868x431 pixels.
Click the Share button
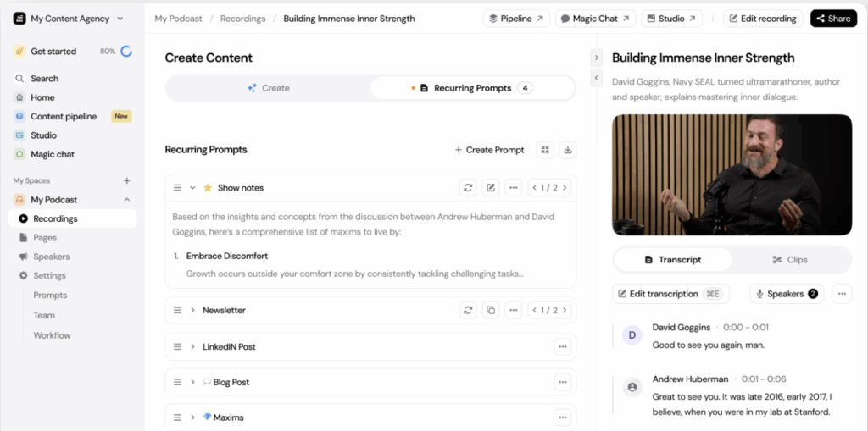pyautogui.click(x=833, y=19)
